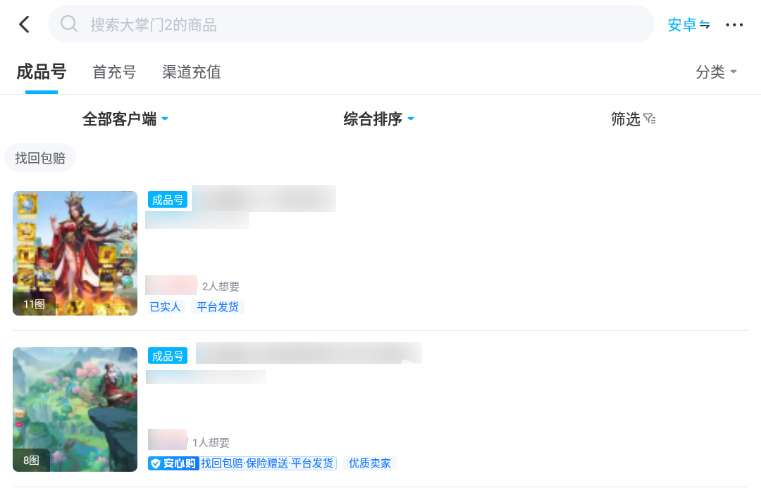Tap the back arrow icon
The height and width of the screenshot is (495, 761).
pos(24,24)
